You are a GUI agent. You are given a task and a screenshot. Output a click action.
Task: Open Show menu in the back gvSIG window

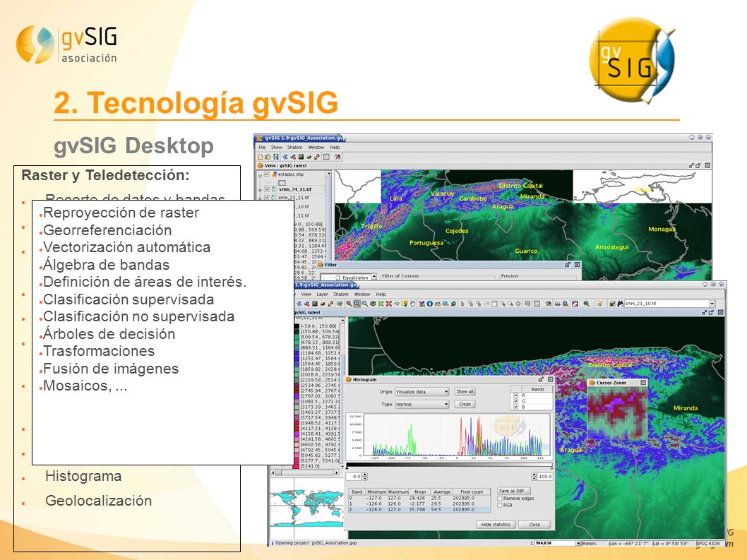point(276,148)
